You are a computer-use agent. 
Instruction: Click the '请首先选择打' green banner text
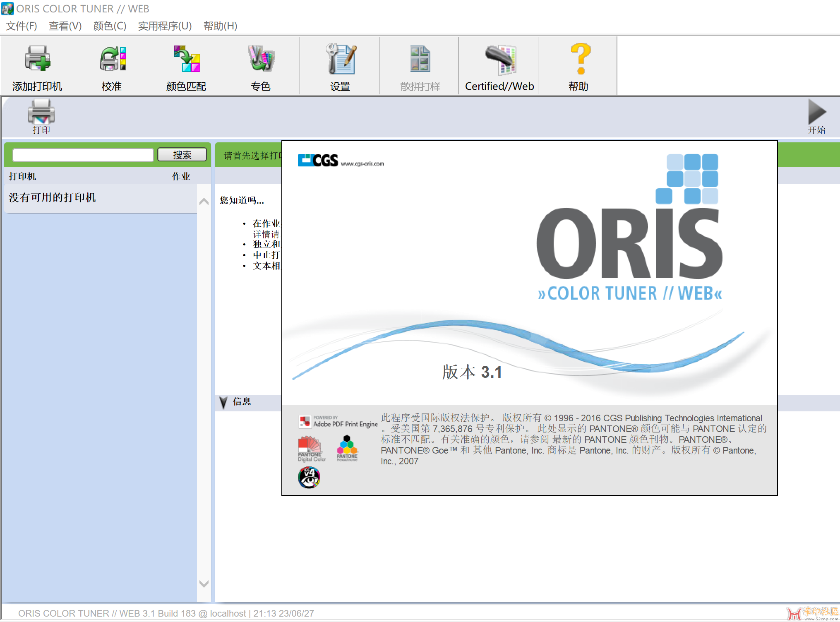click(252, 156)
